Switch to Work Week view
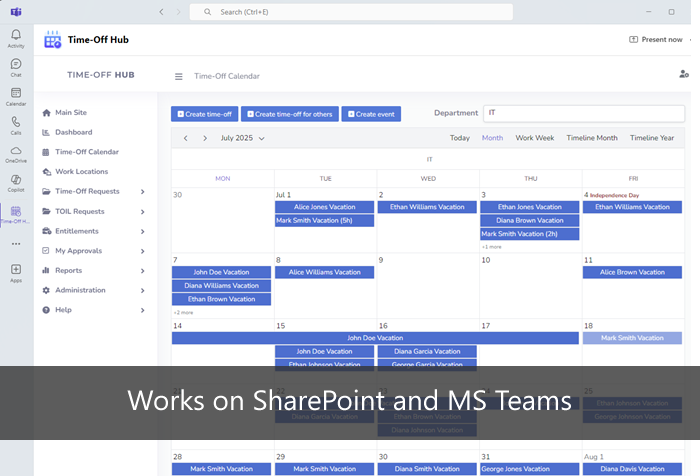 (x=534, y=138)
